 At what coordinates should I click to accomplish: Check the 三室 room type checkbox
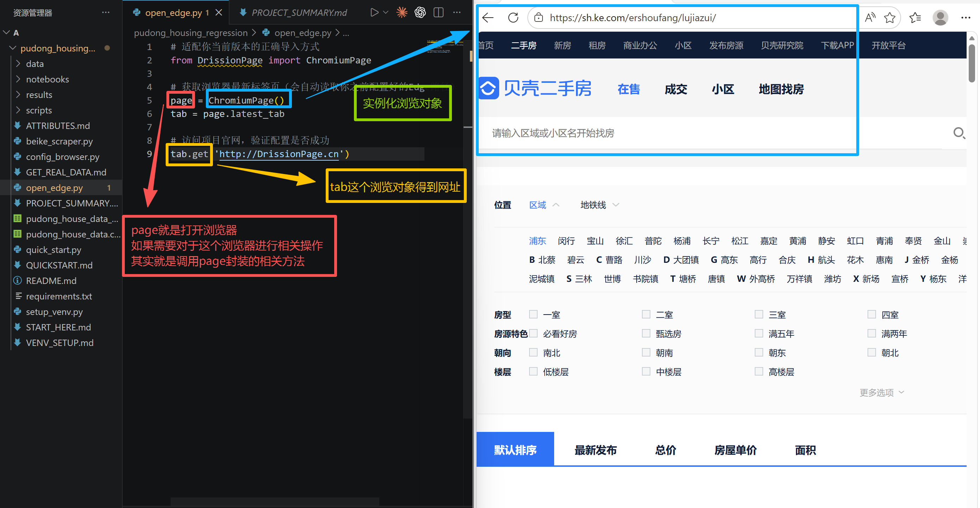click(x=759, y=314)
